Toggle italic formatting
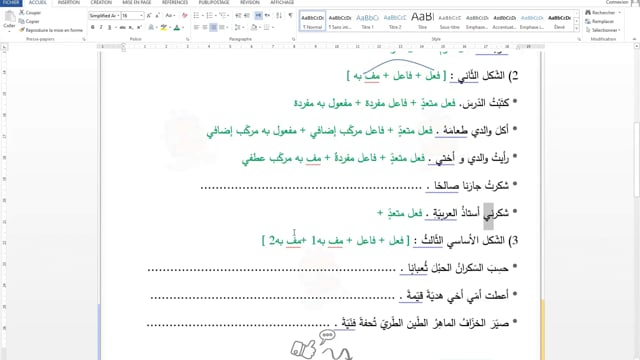 pos(101,27)
